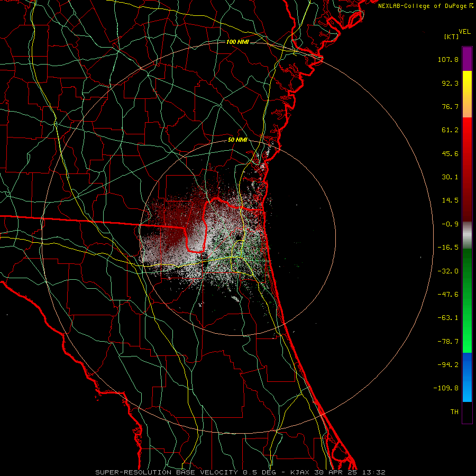The image size is (476, 476).
Task: Click the 92.3 velocity scale value
Action: coord(450,83)
